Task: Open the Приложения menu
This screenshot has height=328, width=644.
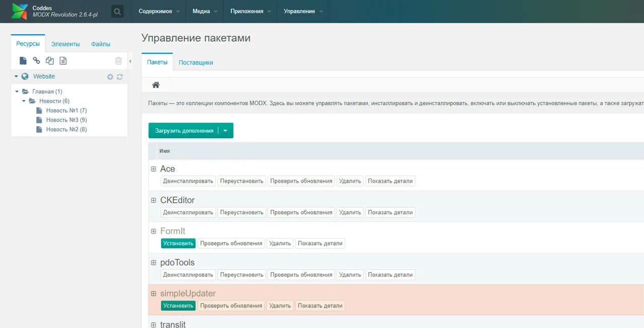Action: pyautogui.click(x=251, y=11)
